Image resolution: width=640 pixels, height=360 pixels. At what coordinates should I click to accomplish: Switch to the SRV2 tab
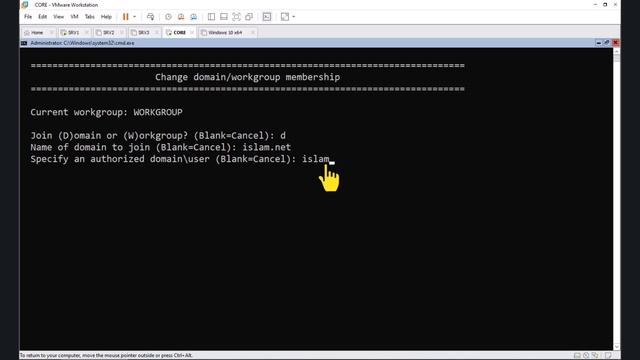(109, 33)
